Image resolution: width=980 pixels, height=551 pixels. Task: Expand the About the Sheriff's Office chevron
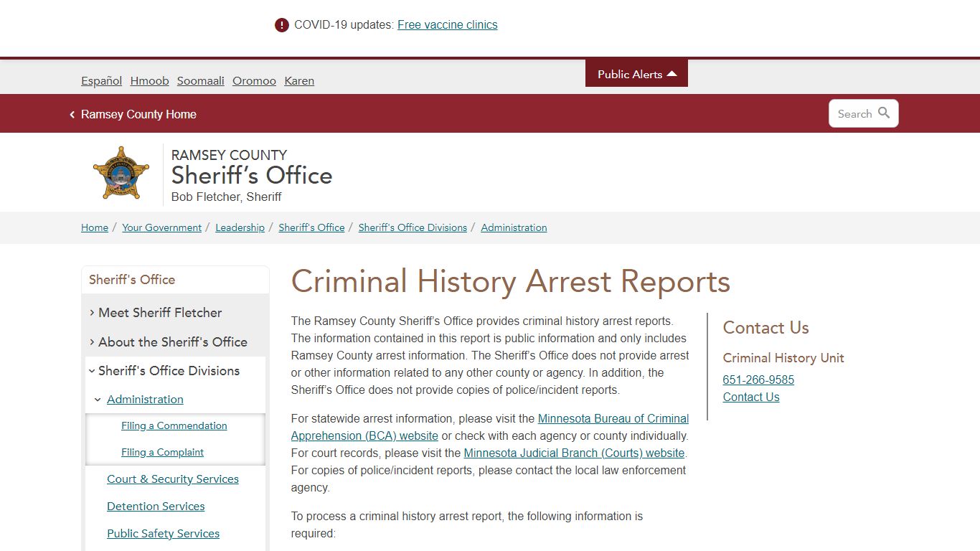(x=92, y=342)
